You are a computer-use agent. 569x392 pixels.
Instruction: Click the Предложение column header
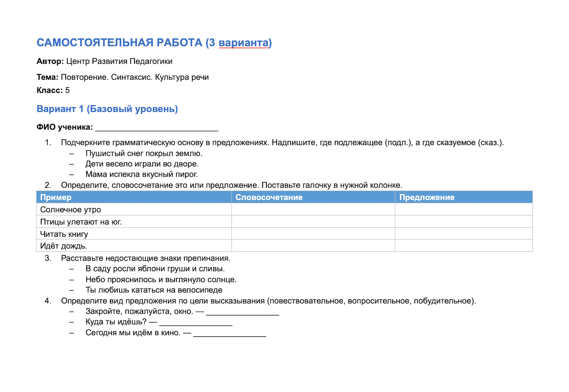pyautogui.click(x=464, y=197)
